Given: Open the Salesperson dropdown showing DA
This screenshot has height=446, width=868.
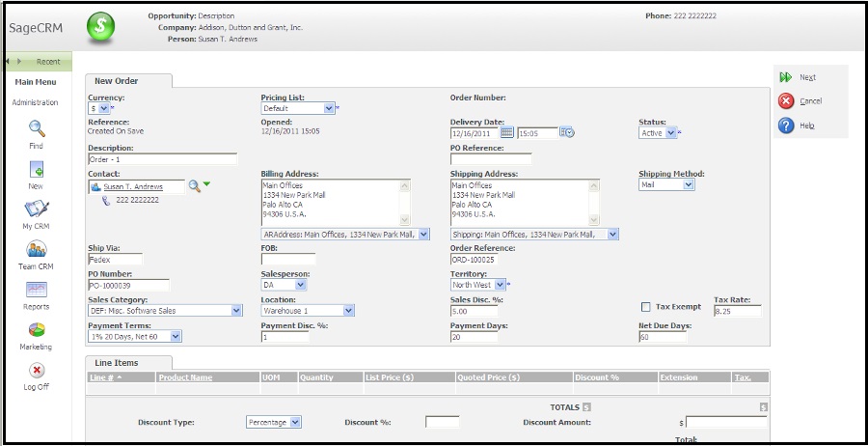Looking at the screenshot, I should (x=284, y=285).
